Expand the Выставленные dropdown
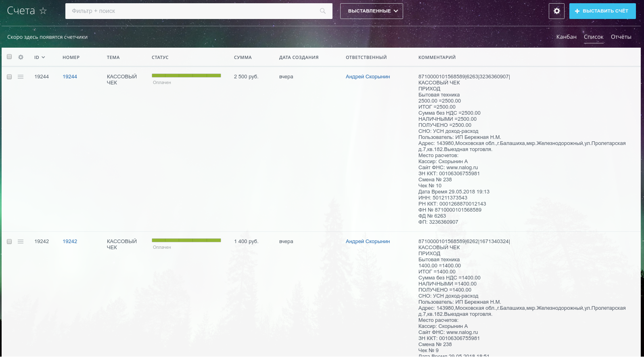 371,11
